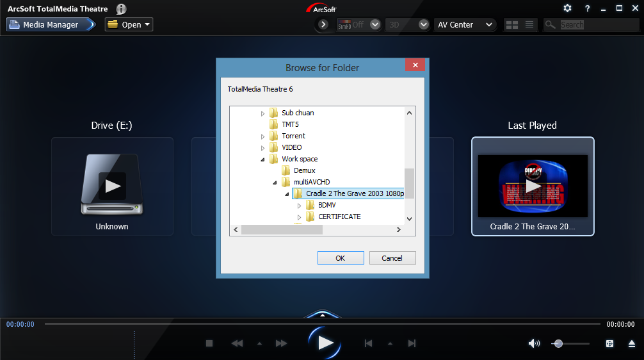Open the settings gear
Screen dimensions: 644x360
click(567, 8)
